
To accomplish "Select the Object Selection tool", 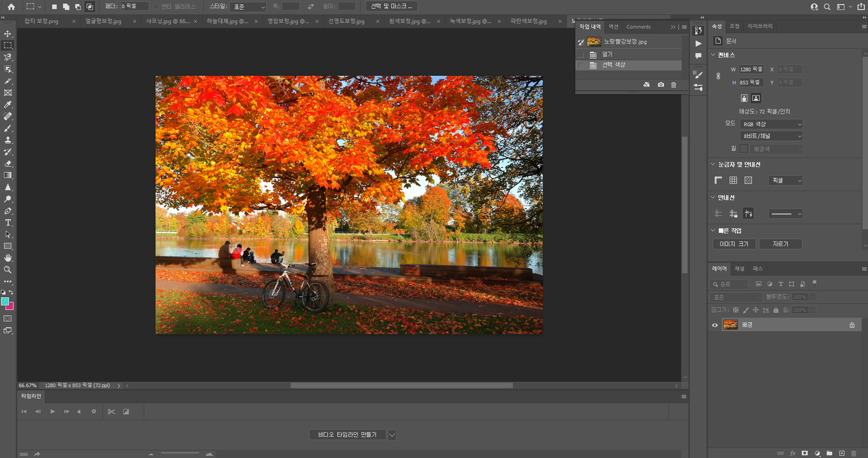I will [x=8, y=69].
